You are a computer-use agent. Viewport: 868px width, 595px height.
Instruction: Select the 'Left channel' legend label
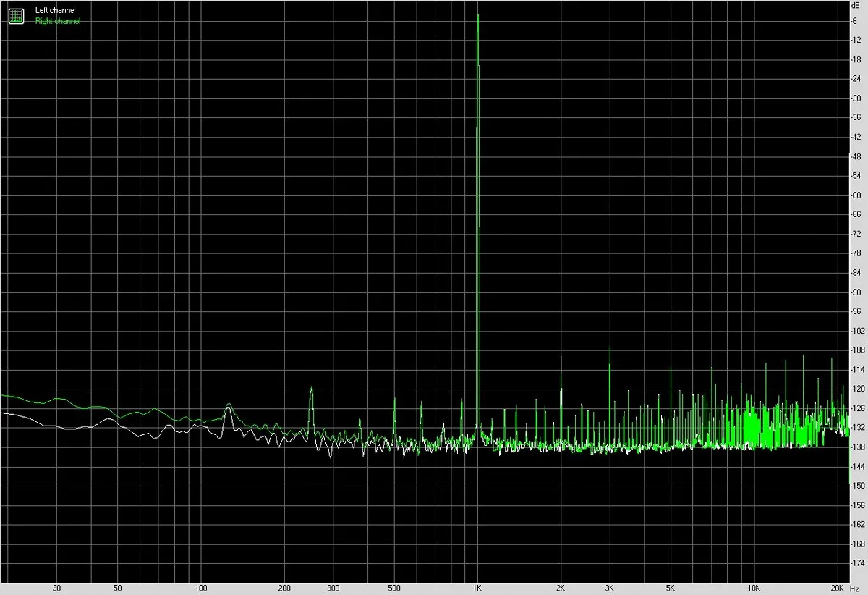coord(55,11)
